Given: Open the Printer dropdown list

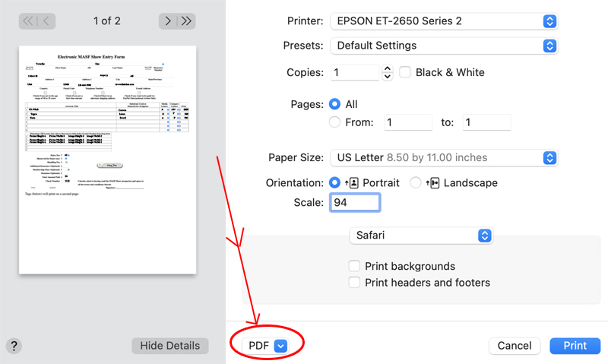Looking at the screenshot, I should pyautogui.click(x=444, y=21).
